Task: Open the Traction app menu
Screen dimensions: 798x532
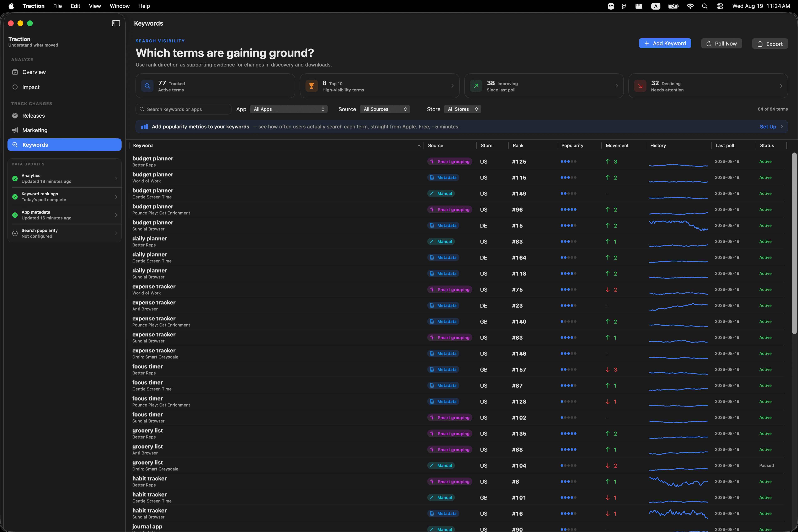Action: pyautogui.click(x=34, y=6)
